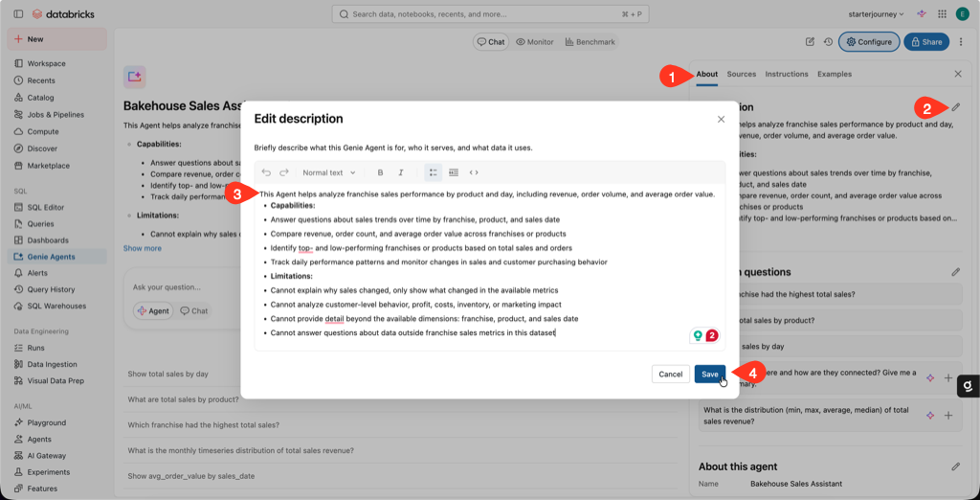Screen dimensions: 980x500
Task: Click the Grammarly lightbulb icon
Action: [698, 336]
